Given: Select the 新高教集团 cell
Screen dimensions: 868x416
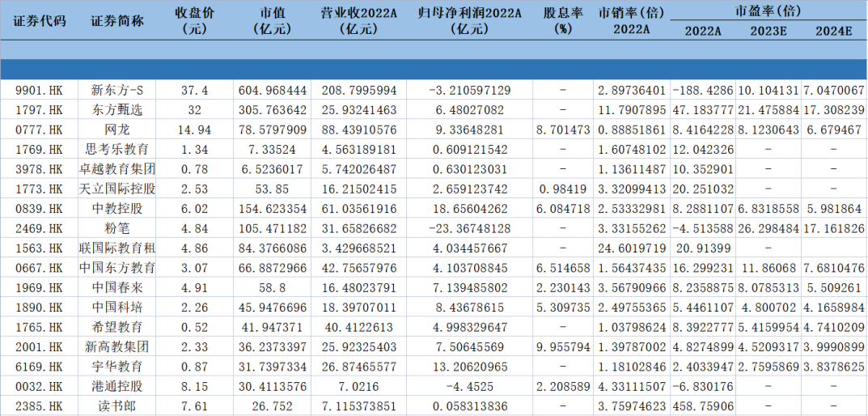Looking at the screenshot, I should pyautogui.click(x=117, y=346).
